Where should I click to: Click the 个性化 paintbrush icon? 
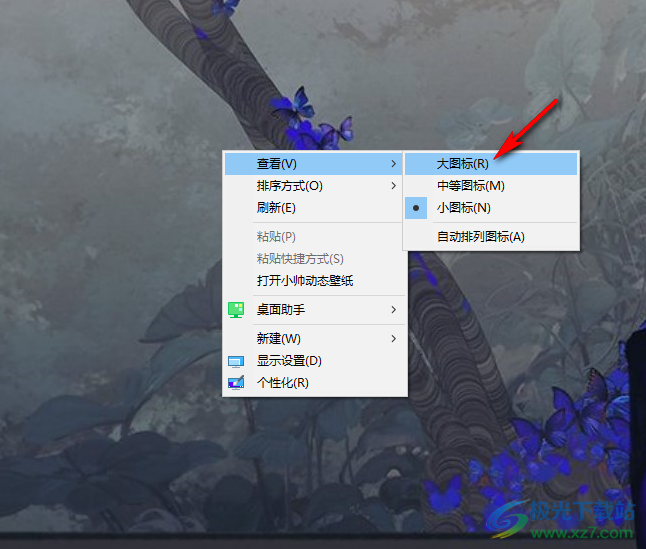click(236, 383)
